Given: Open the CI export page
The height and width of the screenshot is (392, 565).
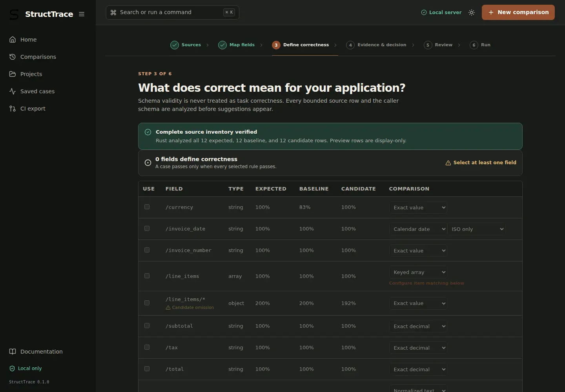Looking at the screenshot, I should tap(48, 109).
